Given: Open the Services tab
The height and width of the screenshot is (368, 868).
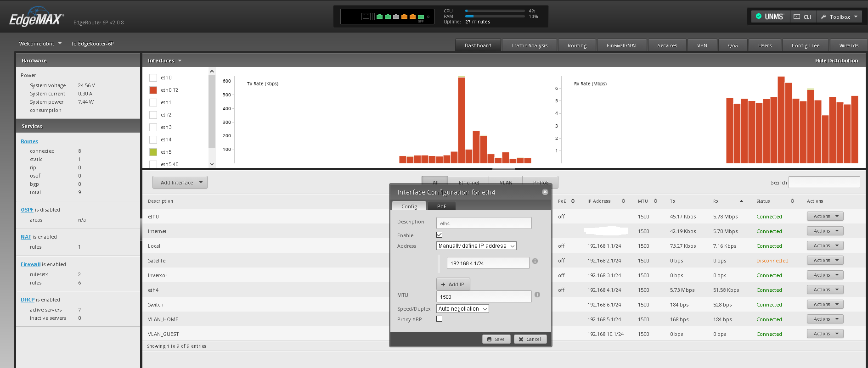Looking at the screenshot, I should point(667,45).
